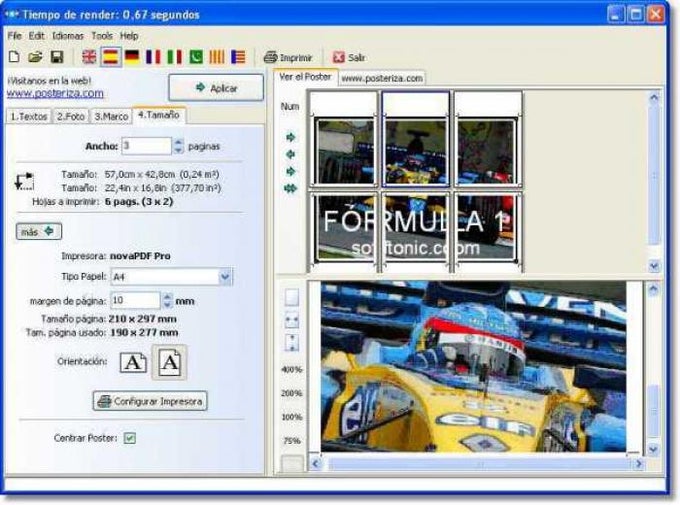Click the first green arrow under Num
The width and height of the screenshot is (680, 505).
pos(291,138)
